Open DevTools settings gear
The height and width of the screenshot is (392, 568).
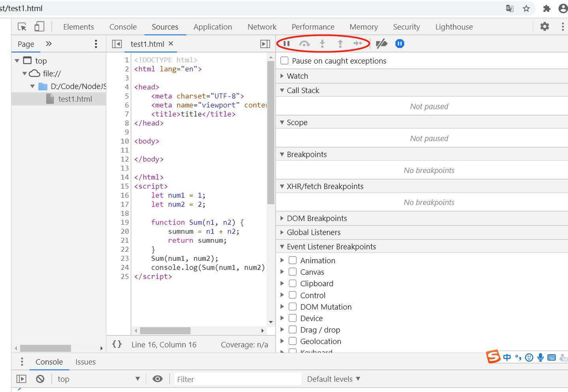[x=545, y=26]
